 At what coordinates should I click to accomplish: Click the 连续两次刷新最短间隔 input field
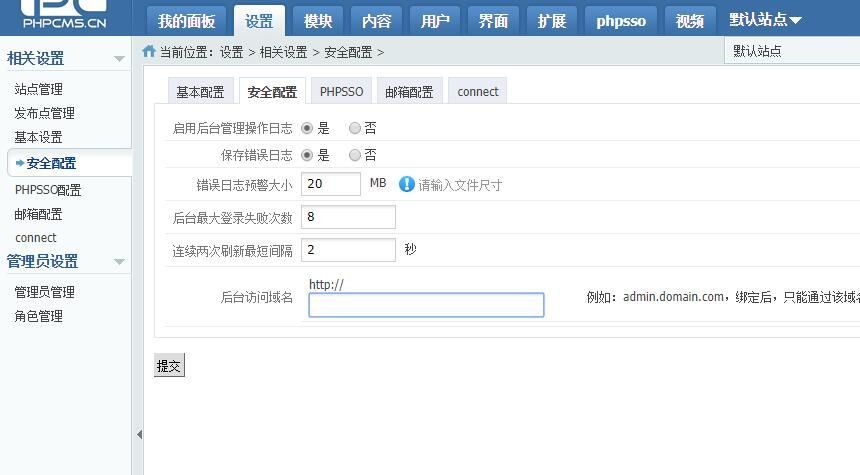[348, 250]
